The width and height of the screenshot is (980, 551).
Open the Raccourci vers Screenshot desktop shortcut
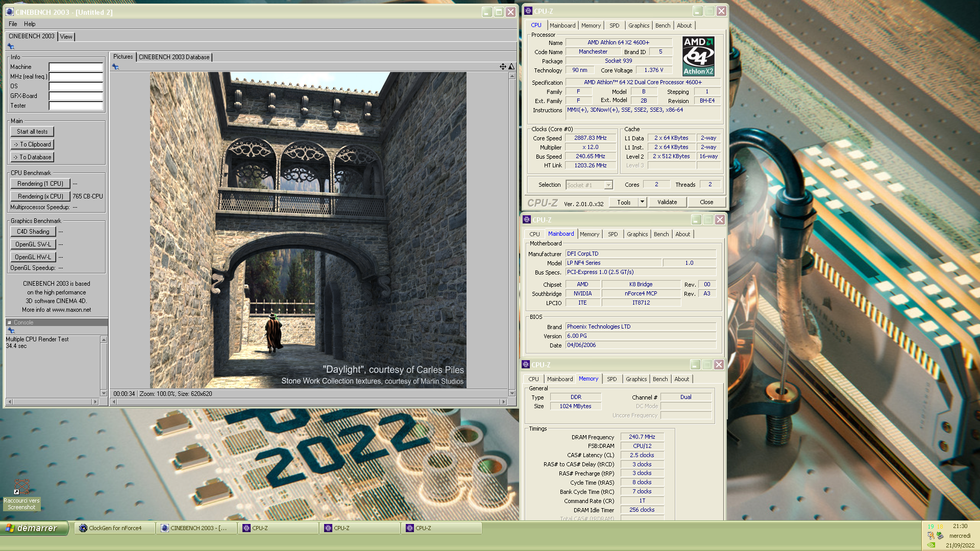[21, 494]
